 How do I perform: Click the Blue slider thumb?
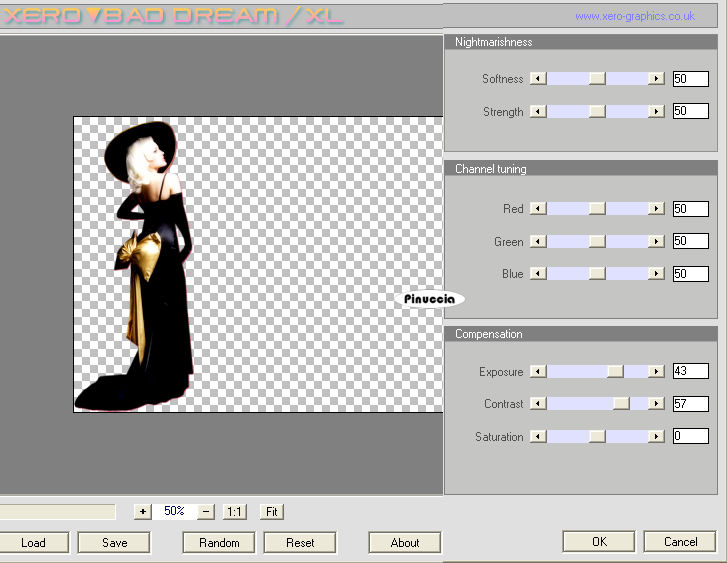(597, 274)
